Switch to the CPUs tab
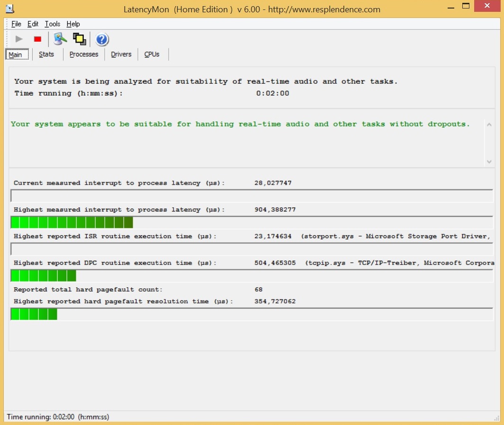 tap(152, 54)
